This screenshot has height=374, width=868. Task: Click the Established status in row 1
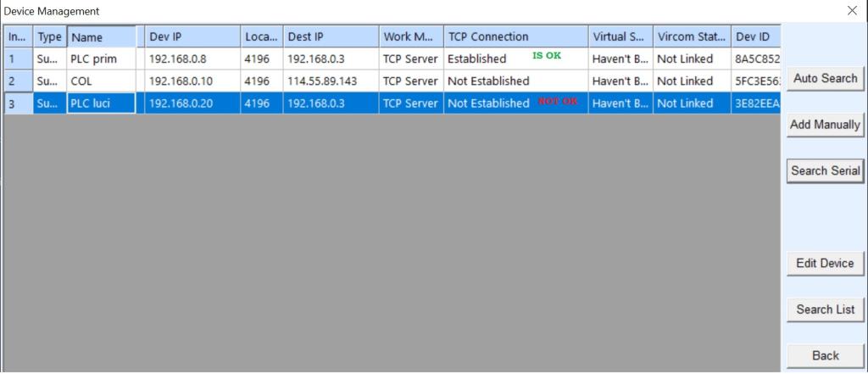click(x=476, y=59)
